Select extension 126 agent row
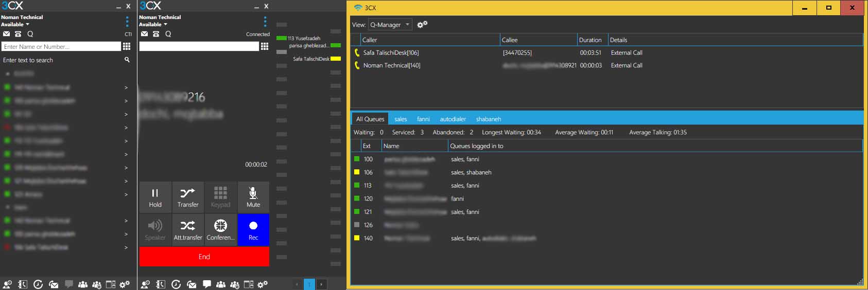The image size is (868, 290). coord(606,225)
